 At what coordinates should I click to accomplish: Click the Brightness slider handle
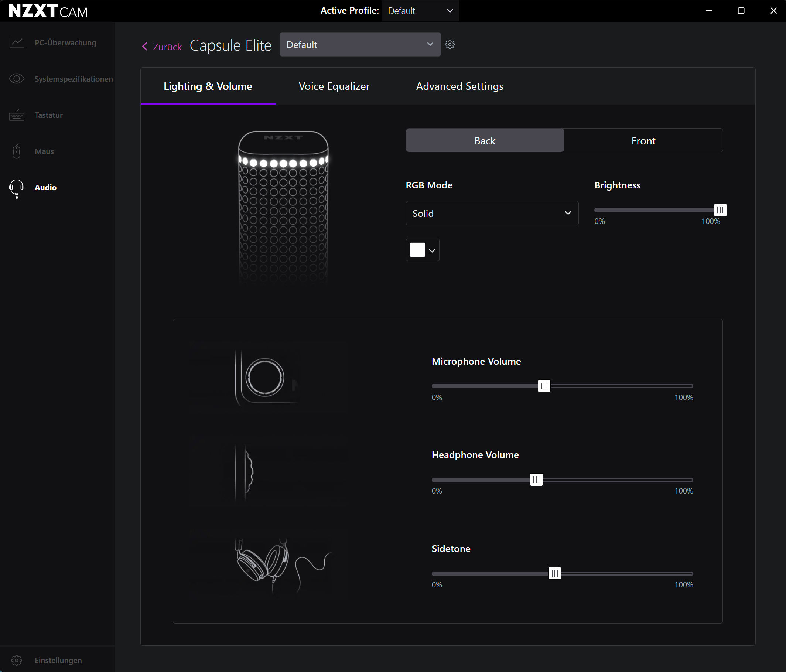pyautogui.click(x=720, y=210)
